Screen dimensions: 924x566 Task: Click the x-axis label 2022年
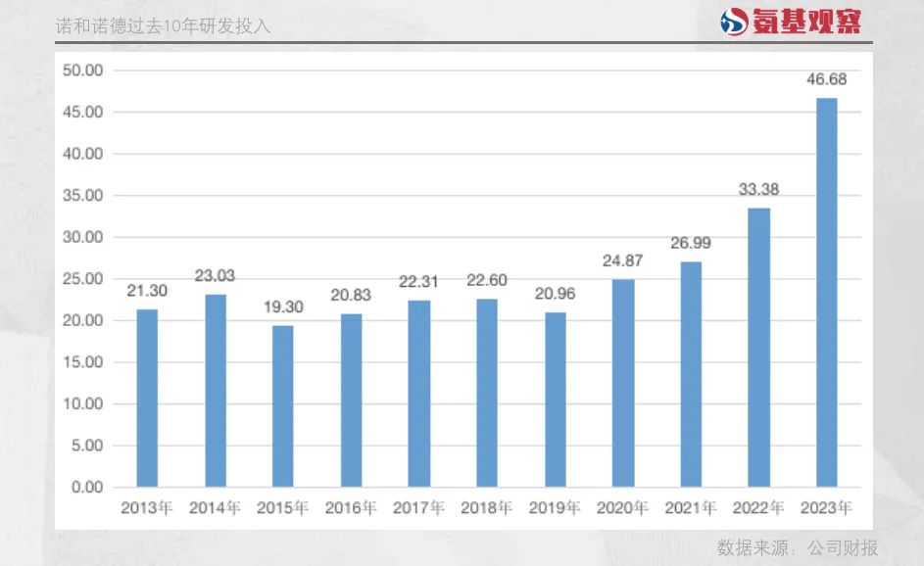758,507
